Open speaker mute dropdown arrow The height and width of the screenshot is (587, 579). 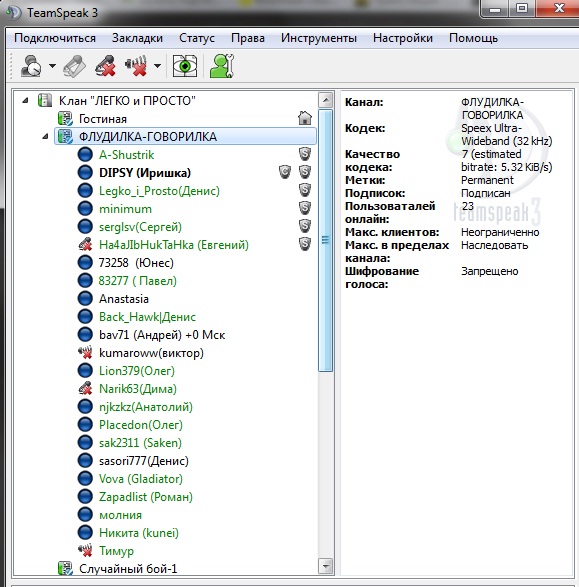(158, 66)
